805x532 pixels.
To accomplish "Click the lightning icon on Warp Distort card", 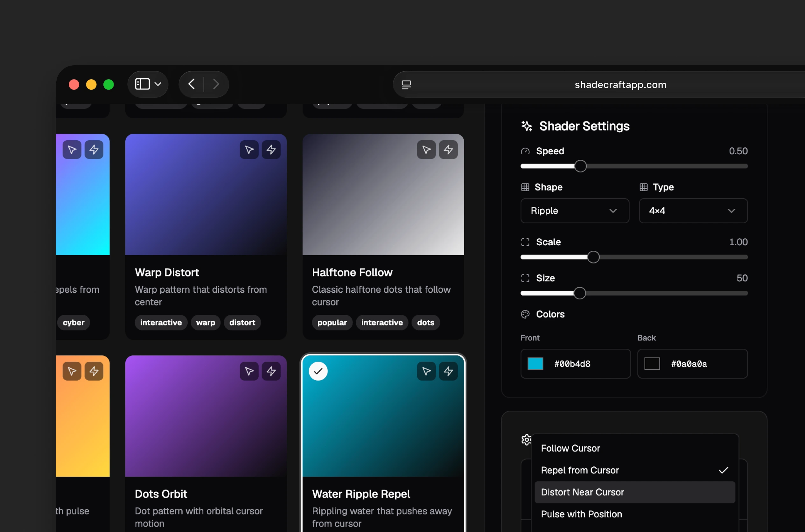I will (271, 150).
